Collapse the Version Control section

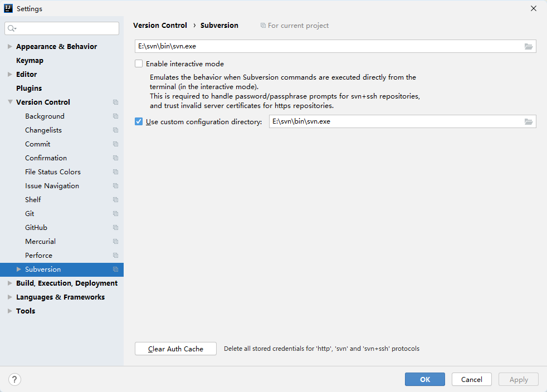point(9,102)
